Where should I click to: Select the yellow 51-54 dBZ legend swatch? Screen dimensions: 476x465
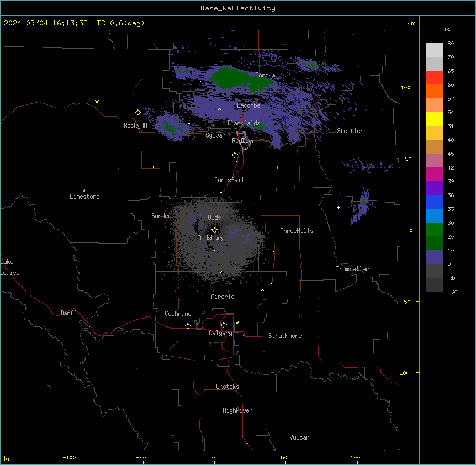(434, 119)
